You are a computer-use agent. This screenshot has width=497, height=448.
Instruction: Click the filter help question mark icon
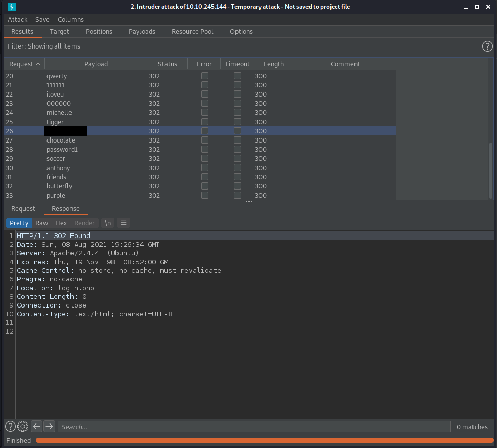488,46
